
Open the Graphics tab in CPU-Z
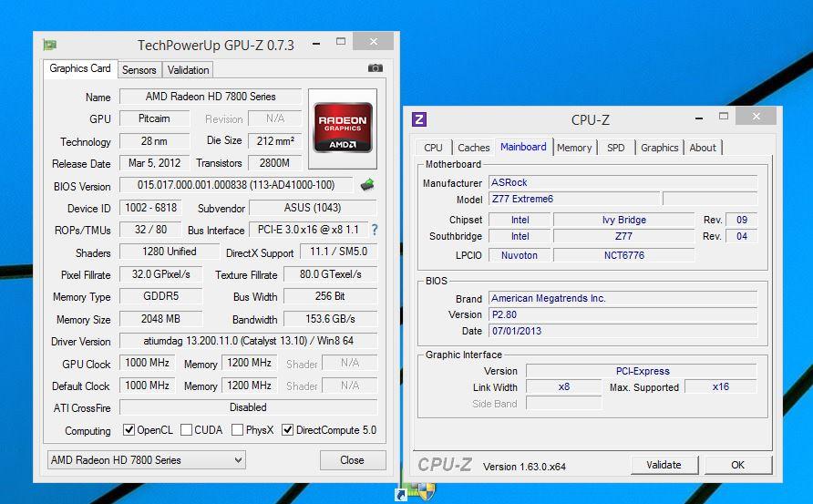[660, 148]
